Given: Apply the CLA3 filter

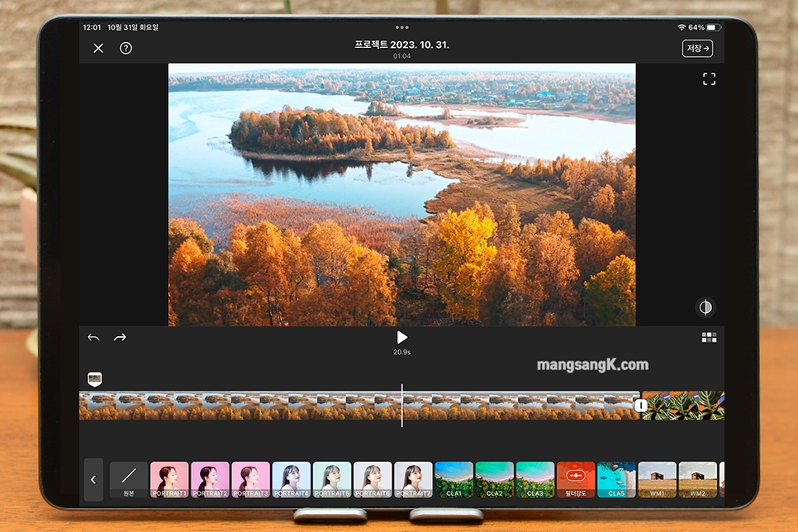Looking at the screenshot, I should tap(535, 480).
